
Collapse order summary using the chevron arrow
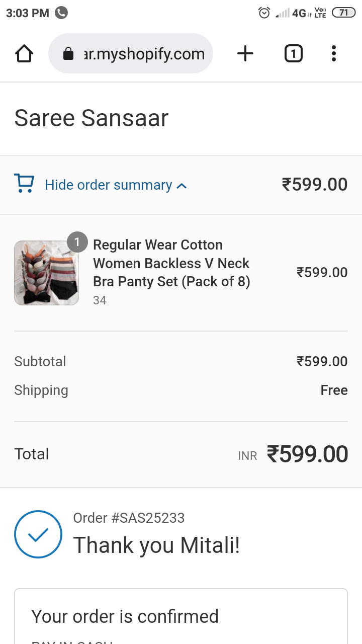coord(182,186)
